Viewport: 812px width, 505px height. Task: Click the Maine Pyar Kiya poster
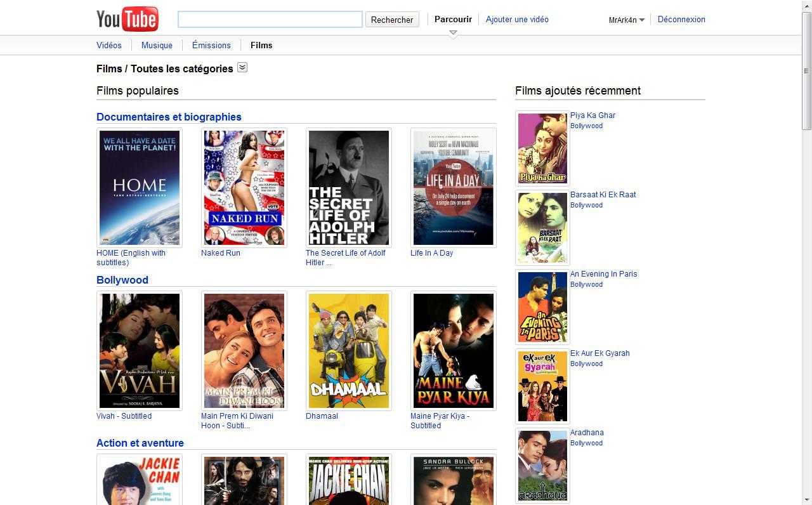point(454,351)
